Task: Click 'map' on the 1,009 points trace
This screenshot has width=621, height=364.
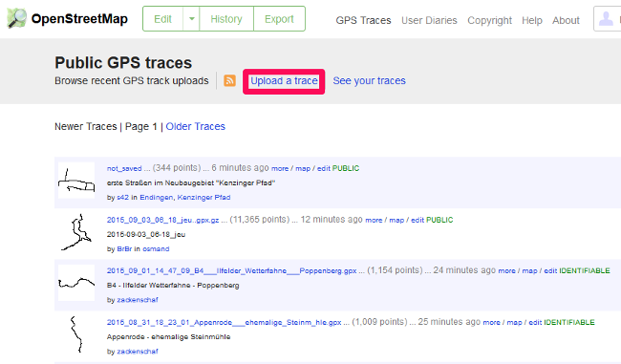Action: click(515, 322)
